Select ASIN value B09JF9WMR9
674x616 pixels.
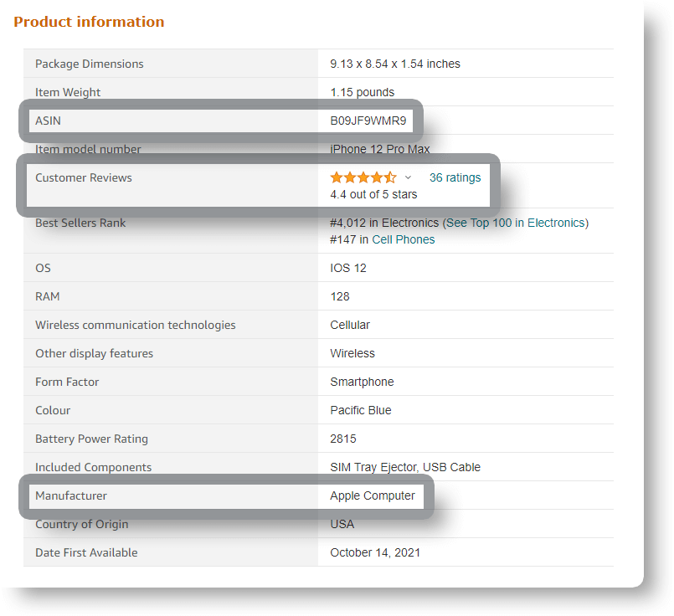[x=368, y=121]
